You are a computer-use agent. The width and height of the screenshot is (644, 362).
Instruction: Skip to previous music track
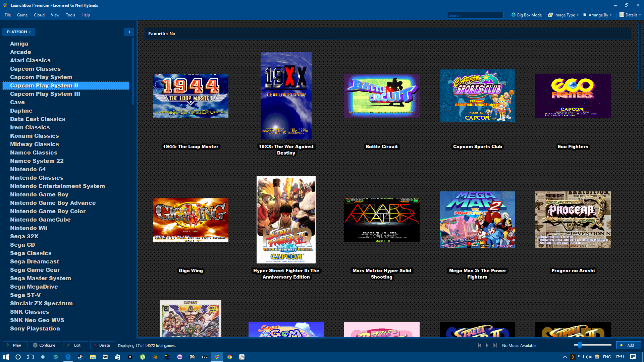(480, 345)
